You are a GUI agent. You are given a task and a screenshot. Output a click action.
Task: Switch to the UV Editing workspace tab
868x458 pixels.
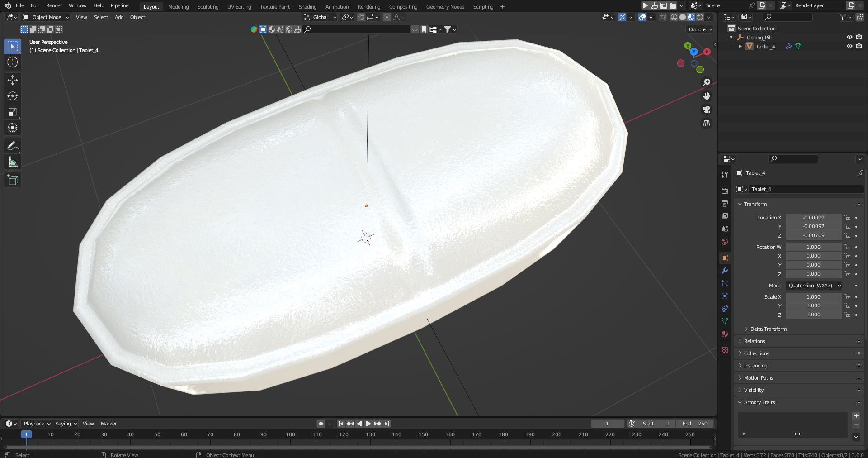tap(239, 7)
